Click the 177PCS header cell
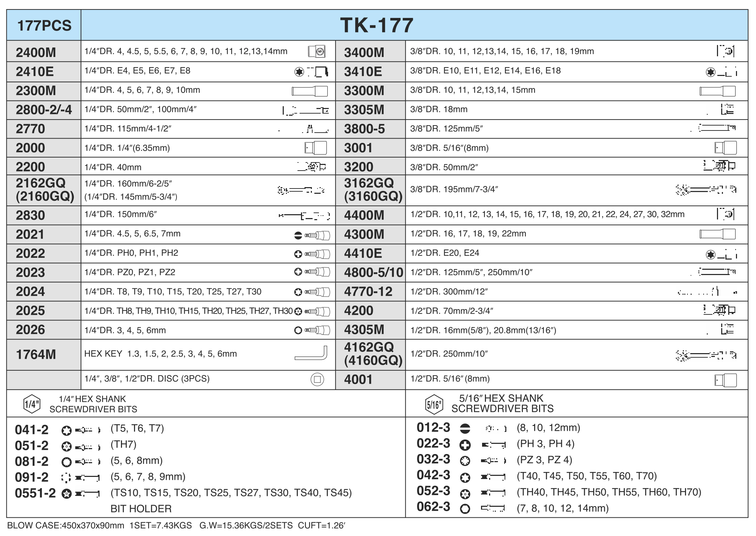 pyautogui.click(x=44, y=25)
